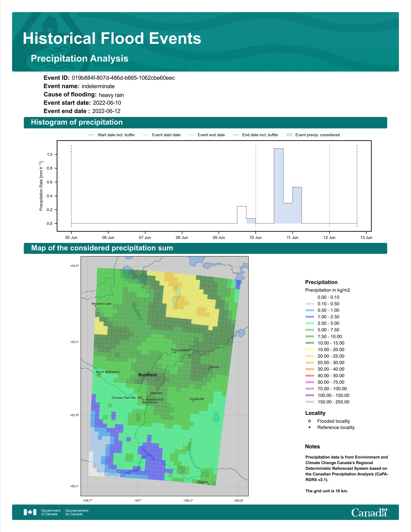Viewport: 411px width, 532px height.
Task: Click the North Battleford map label
Action: pyautogui.click(x=108, y=372)
